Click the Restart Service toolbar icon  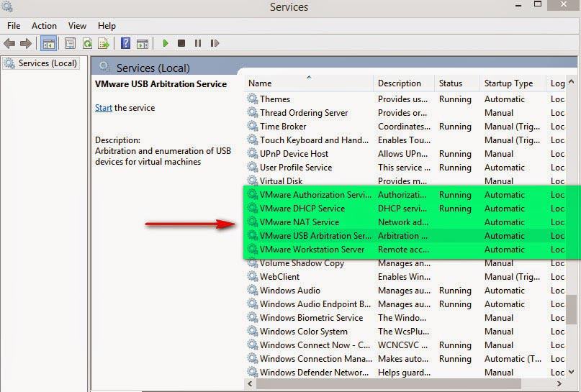click(x=215, y=43)
